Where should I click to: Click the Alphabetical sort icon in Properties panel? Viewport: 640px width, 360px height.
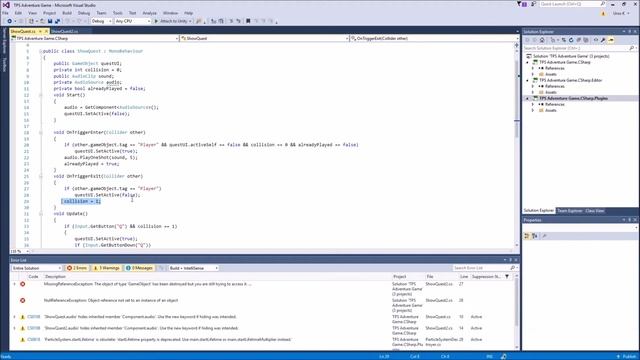pyautogui.click(x=535, y=236)
